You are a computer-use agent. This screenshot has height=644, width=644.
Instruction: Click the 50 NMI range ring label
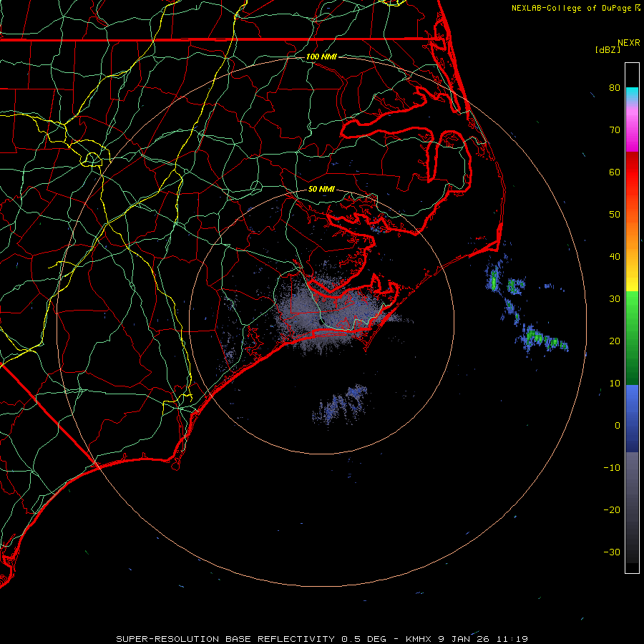tap(321, 189)
